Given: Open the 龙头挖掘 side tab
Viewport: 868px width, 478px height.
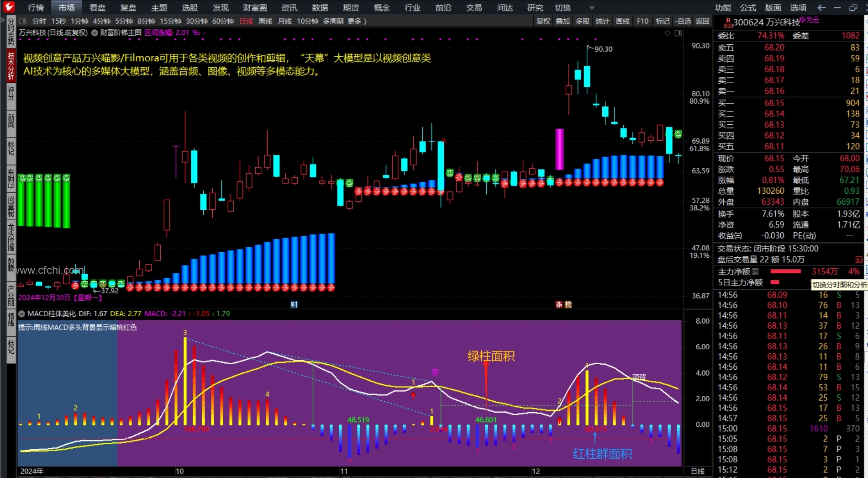Looking at the screenshot, I should coord(11,237).
